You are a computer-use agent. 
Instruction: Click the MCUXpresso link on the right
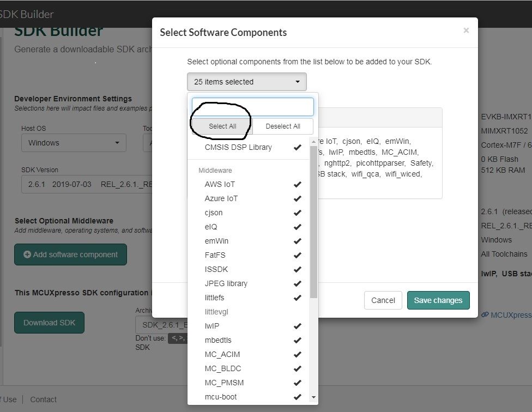coord(506,315)
